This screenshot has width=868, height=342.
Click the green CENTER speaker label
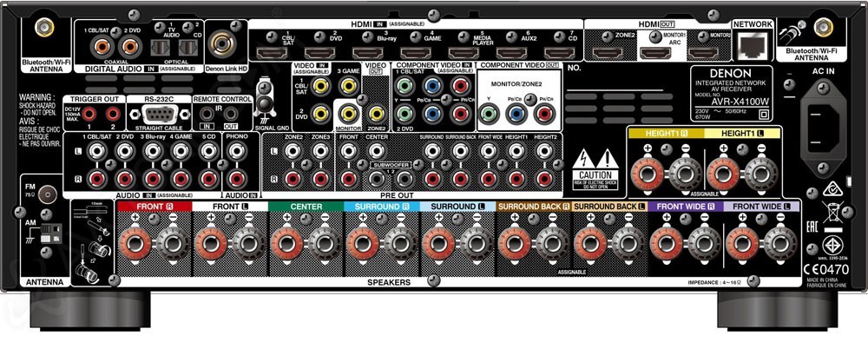306,207
